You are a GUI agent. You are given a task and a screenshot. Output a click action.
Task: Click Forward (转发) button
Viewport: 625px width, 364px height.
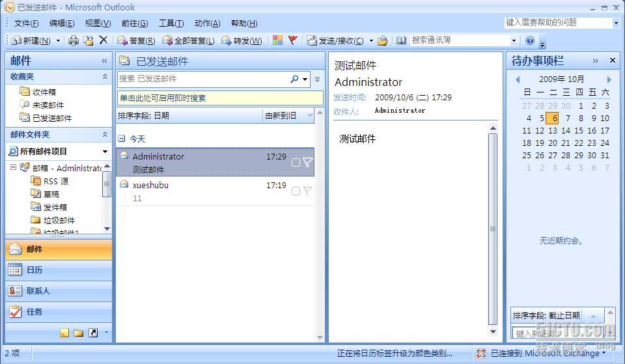[x=242, y=40]
